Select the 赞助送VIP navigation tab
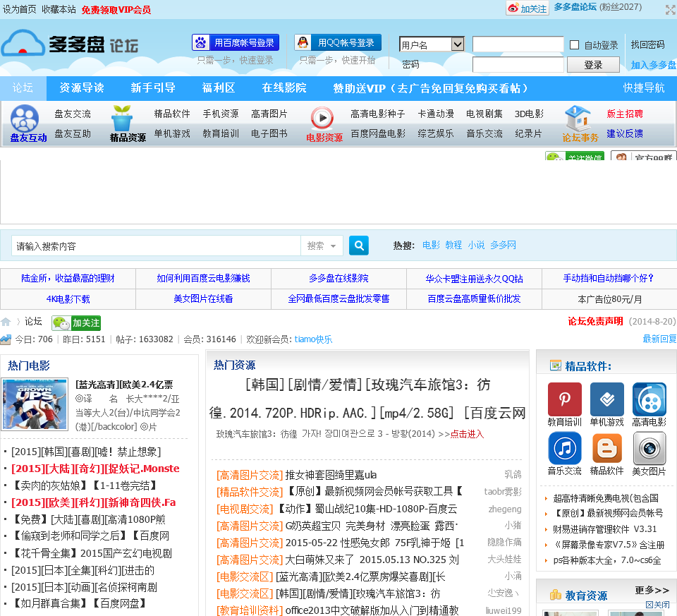The image size is (677, 616). (430, 89)
